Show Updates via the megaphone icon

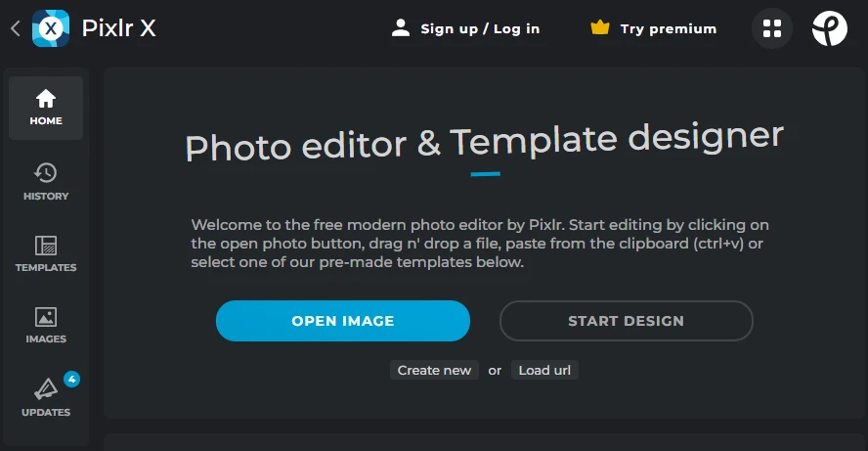click(46, 389)
